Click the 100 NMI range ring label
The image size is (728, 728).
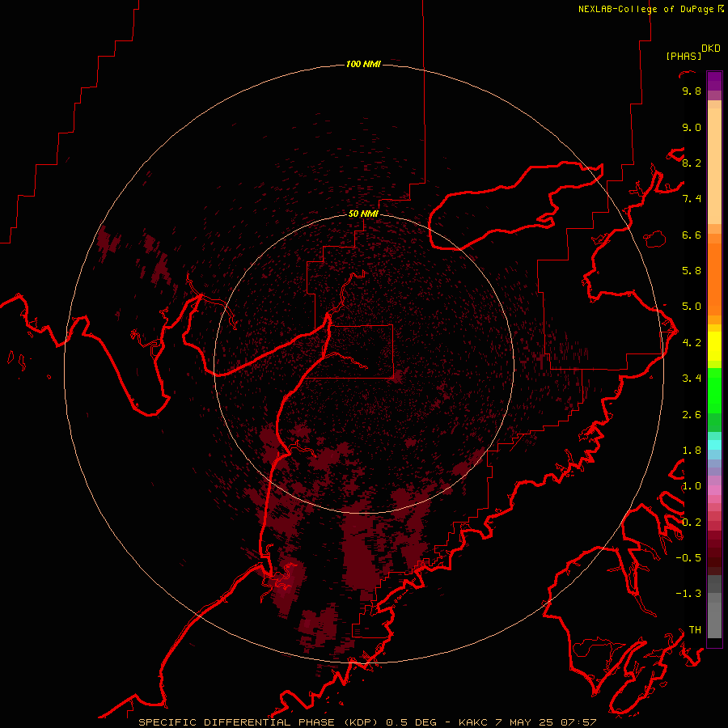tap(363, 64)
